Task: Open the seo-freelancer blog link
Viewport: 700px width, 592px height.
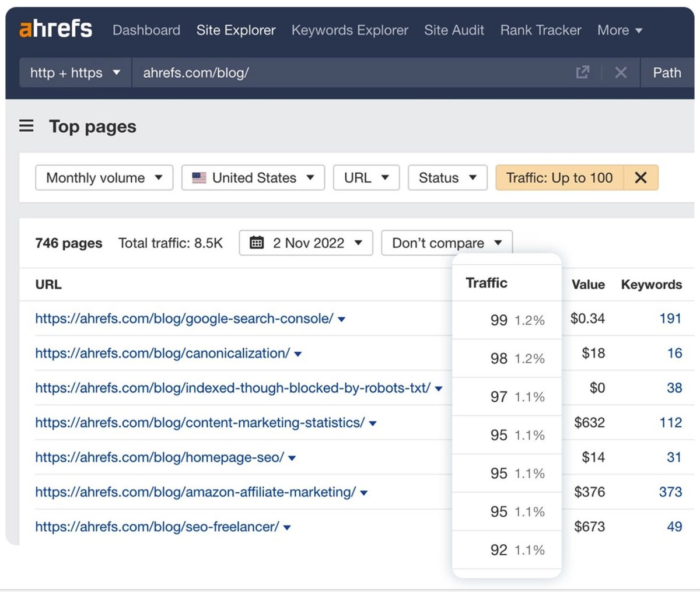Action: pyautogui.click(x=157, y=527)
